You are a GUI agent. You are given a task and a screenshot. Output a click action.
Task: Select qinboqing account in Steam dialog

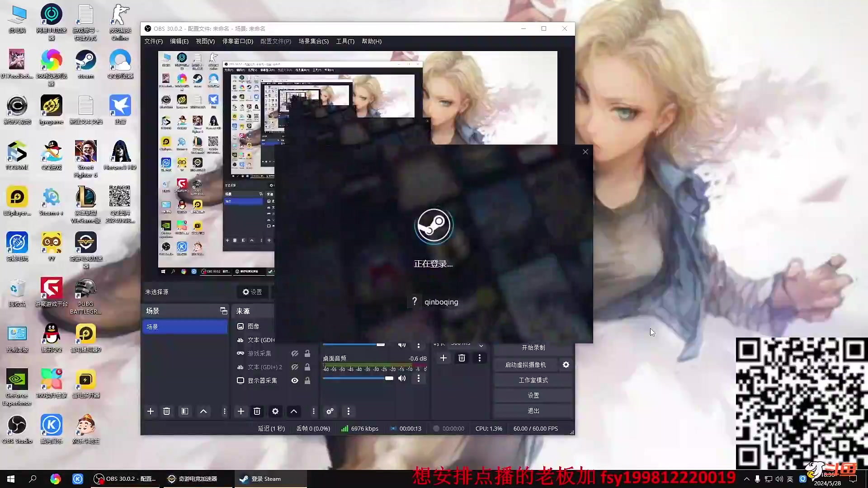[433, 301]
